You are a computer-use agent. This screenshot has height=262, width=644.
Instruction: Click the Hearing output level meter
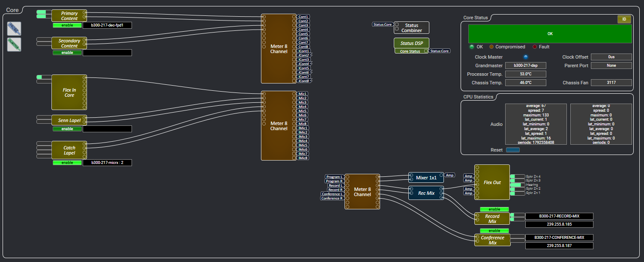point(518,185)
